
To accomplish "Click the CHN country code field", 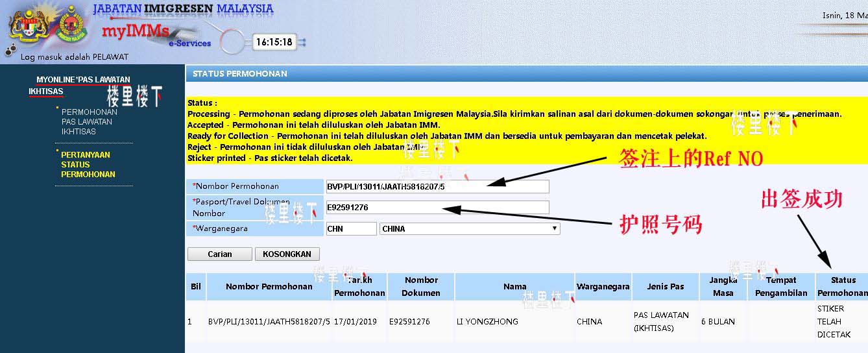I will (350, 228).
